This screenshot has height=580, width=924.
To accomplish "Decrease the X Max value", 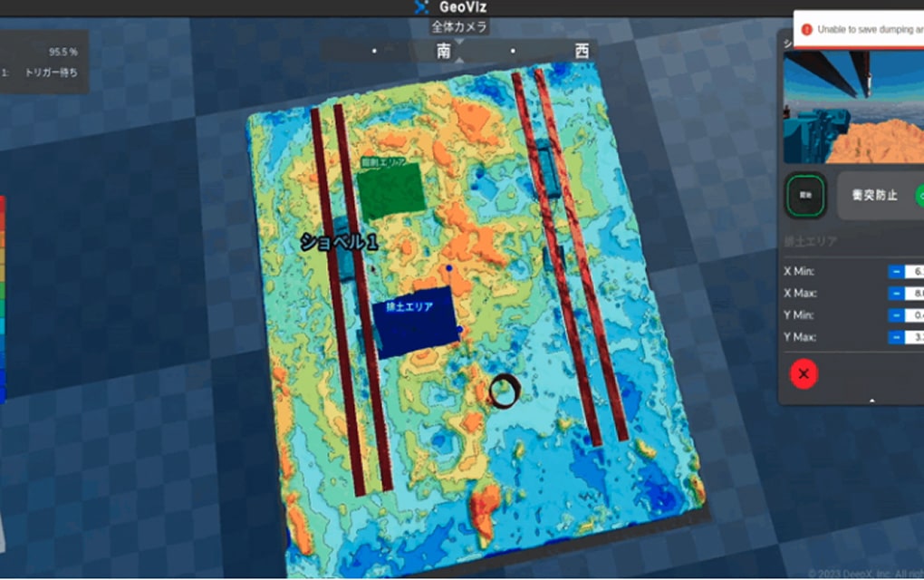I will [895, 293].
